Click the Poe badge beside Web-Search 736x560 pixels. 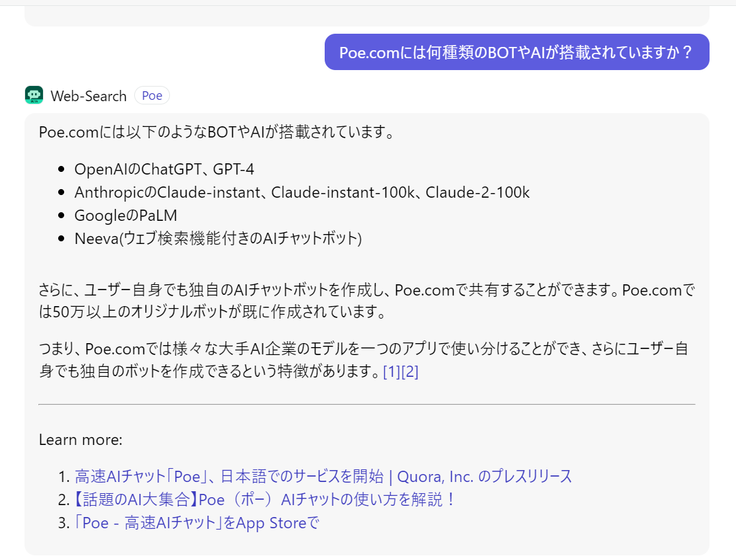pos(152,96)
